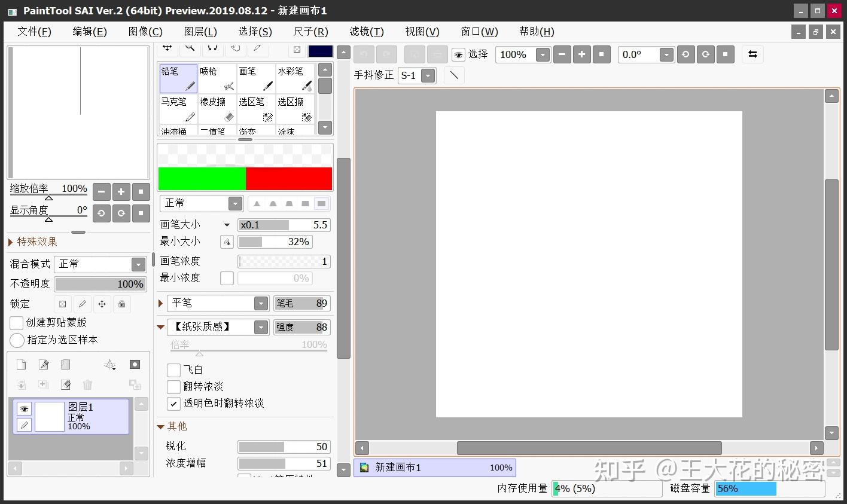This screenshot has width=847, height=504.
Task: Open the S-1 stabilizer dropdown
Action: tap(426, 75)
